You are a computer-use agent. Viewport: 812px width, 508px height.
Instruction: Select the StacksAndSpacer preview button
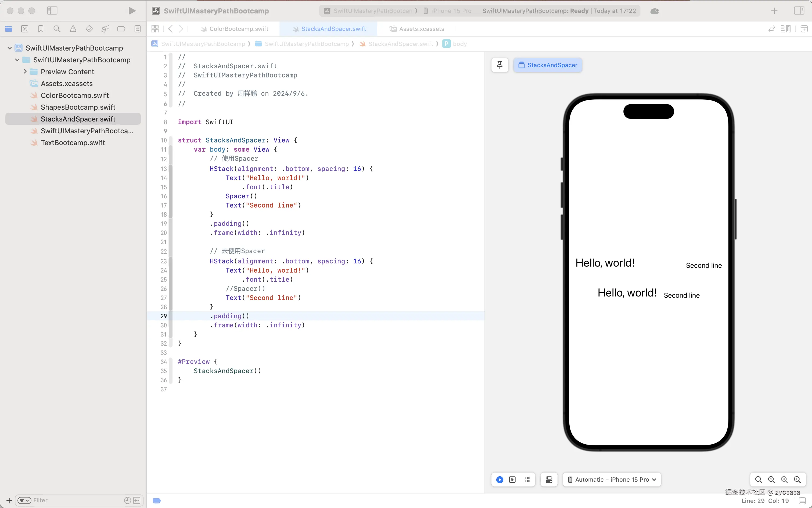548,65
